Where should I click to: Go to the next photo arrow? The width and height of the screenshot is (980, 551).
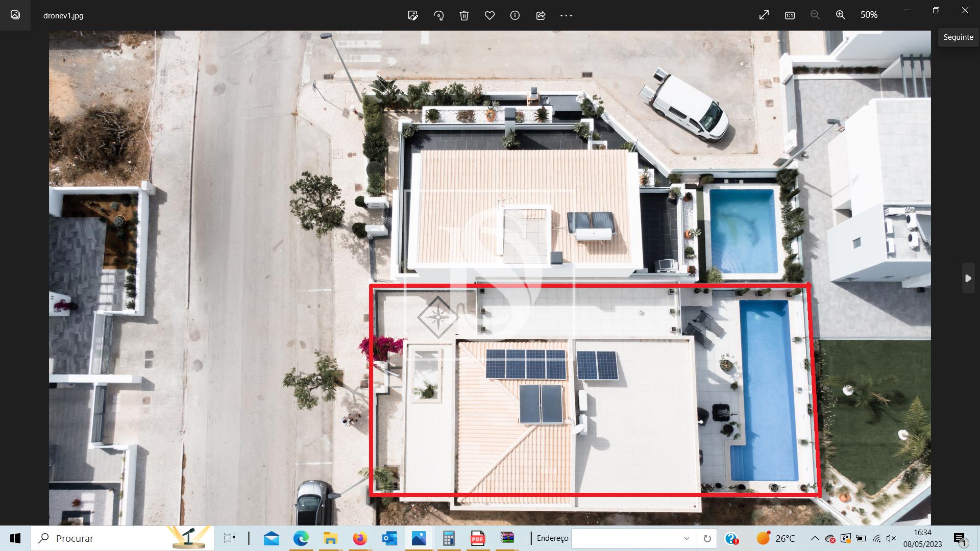click(968, 279)
